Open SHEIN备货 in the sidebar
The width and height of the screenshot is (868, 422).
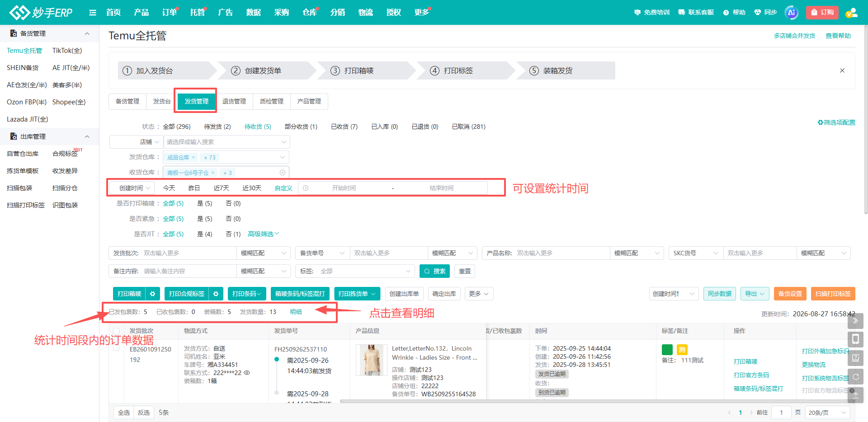tap(23, 68)
